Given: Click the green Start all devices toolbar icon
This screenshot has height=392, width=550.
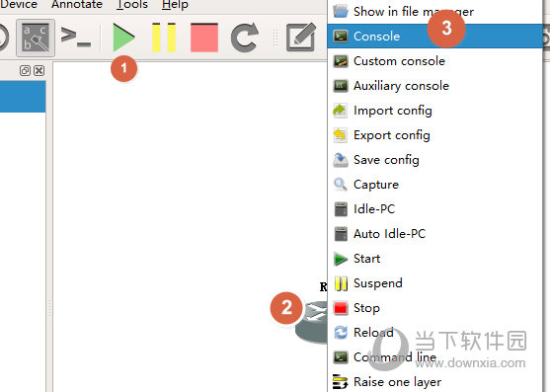Looking at the screenshot, I should tap(123, 38).
